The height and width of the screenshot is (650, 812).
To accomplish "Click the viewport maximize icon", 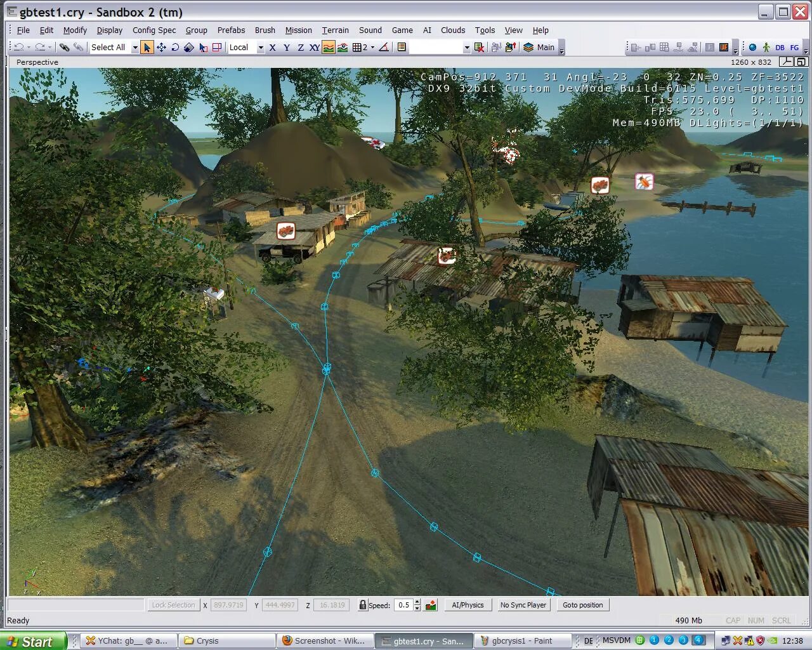I will (801, 62).
